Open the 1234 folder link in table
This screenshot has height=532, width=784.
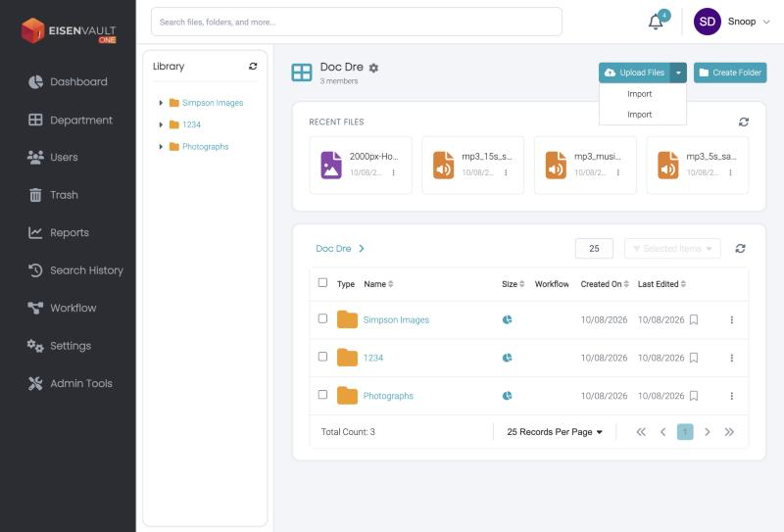(373, 358)
